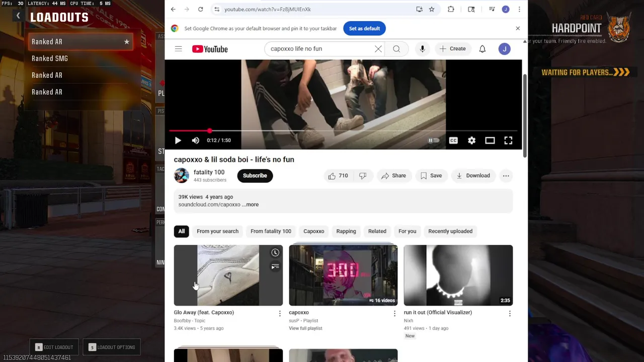Select the Capoxxo filter chip
This screenshot has width=644, height=362.
pyautogui.click(x=313, y=231)
